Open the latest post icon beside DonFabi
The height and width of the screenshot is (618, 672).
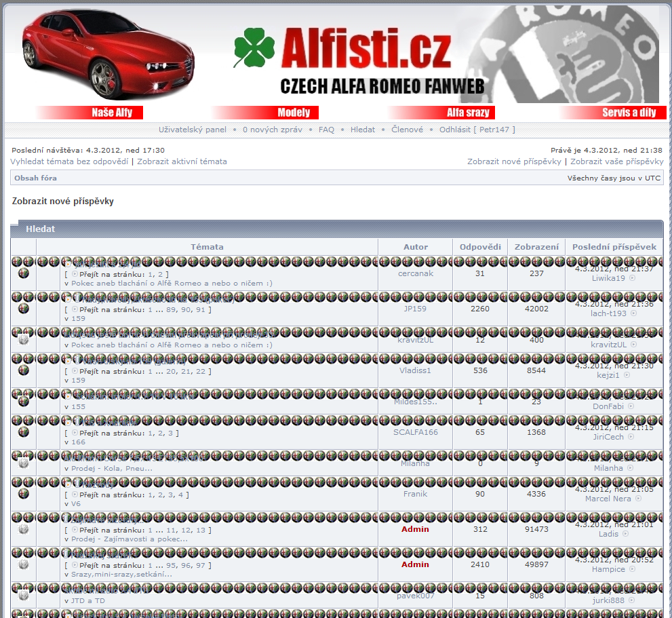(631, 406)
